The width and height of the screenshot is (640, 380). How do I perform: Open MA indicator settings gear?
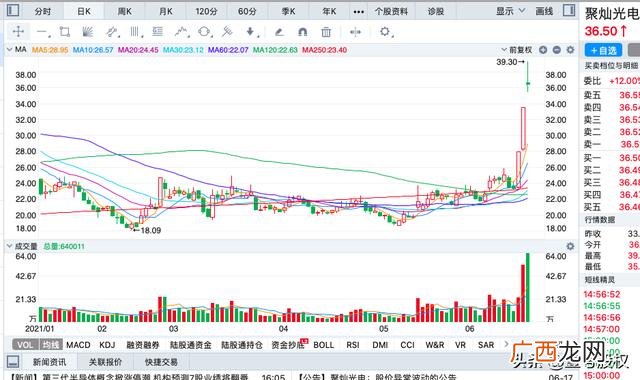[570, 50]
